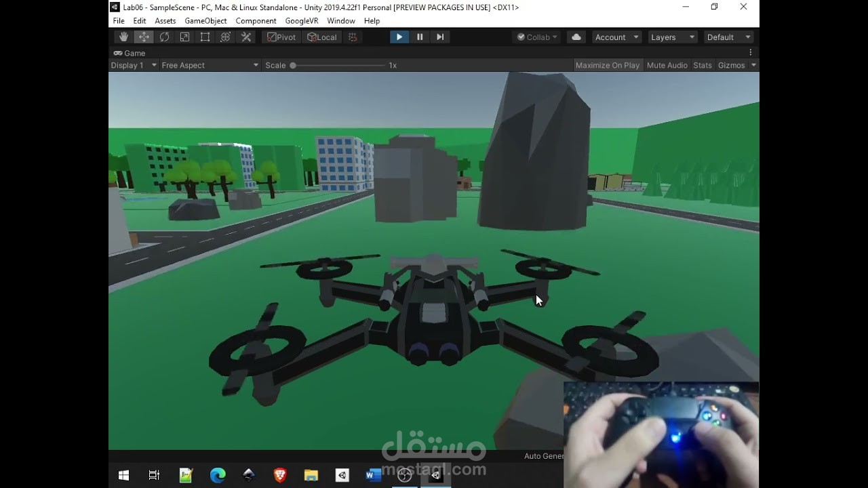Click the cloud services icon near Account
Image resolution: width=868 pixels, height=488 pixels.
pos(576,37)
